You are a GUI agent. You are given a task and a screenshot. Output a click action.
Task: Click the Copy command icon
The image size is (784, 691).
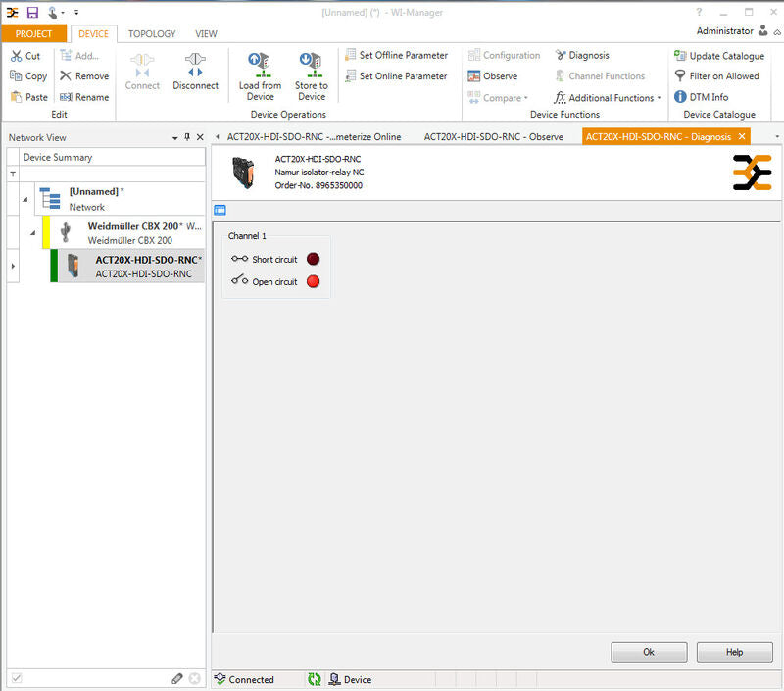[16, 76]
